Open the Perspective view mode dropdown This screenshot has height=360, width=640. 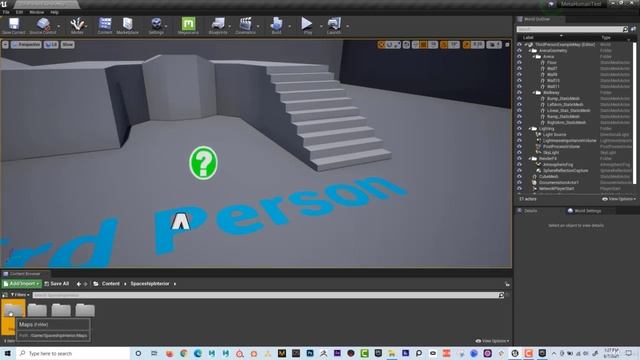(26, 44)
